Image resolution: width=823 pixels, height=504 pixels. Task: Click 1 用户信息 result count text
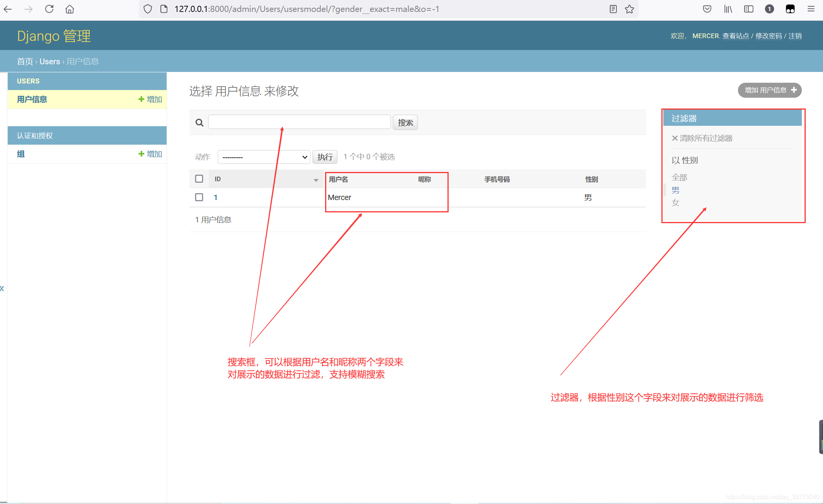click(213, 220)
